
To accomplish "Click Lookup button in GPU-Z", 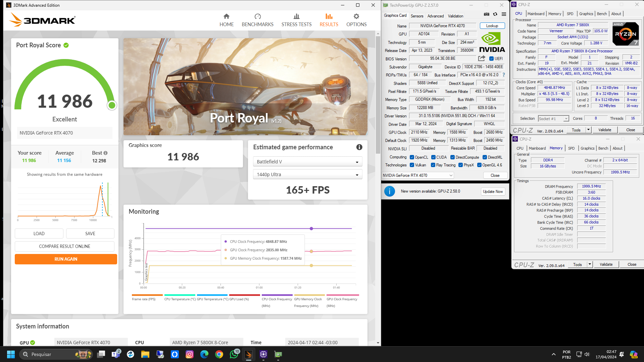I will tap(492, 26).
